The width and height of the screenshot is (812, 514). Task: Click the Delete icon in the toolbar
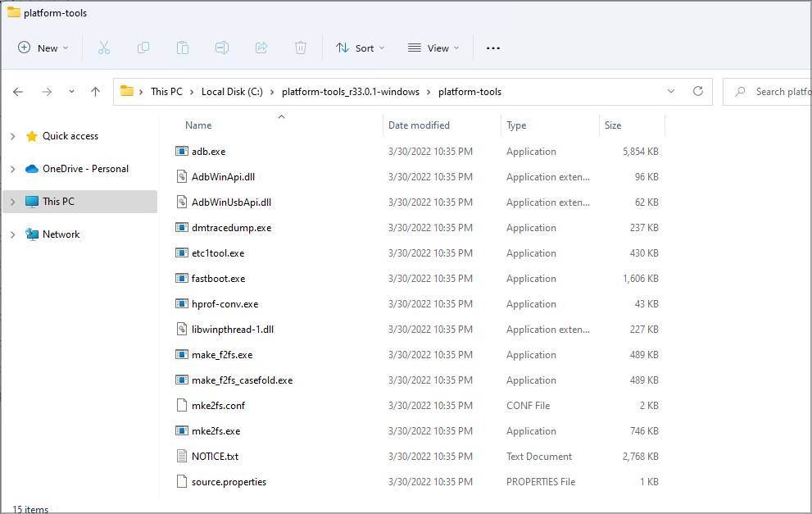[x=301, y=48]
